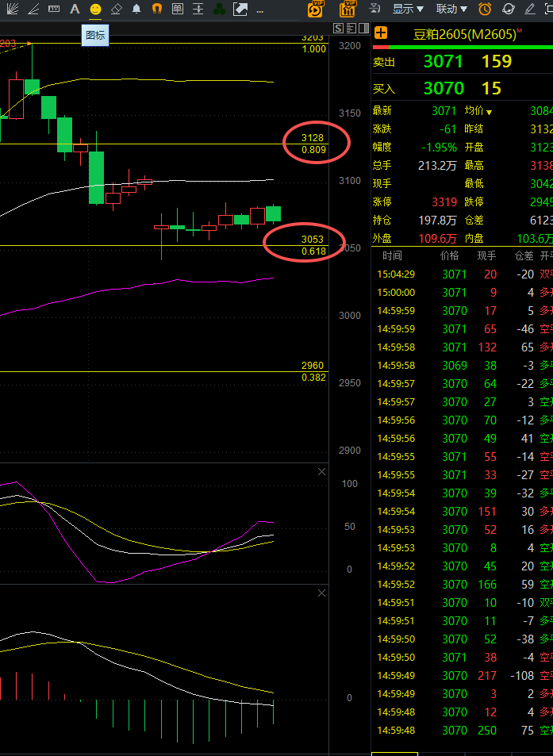Select the 0.809 Fibonacci level label 3128

(313, 138)
